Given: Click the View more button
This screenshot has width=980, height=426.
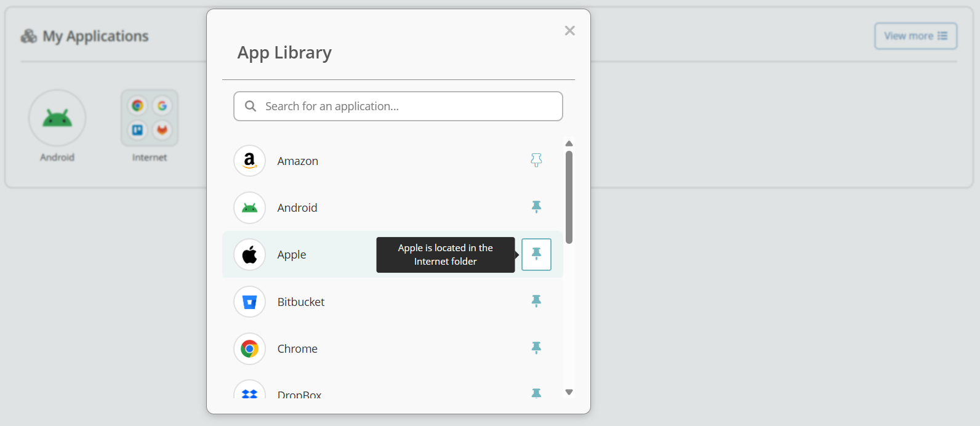Looking at the screenshot, I should click(x=915, y=36).
